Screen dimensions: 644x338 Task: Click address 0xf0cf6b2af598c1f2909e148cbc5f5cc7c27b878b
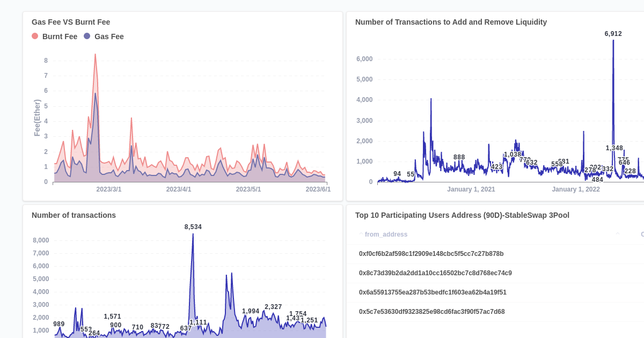click(430, 254)
